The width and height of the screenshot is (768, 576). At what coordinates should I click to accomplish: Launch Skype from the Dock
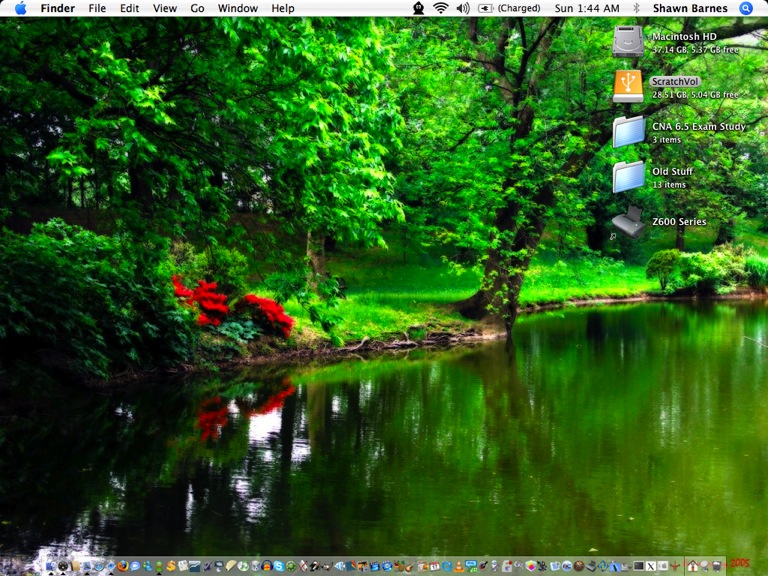(x=279, y=566)
